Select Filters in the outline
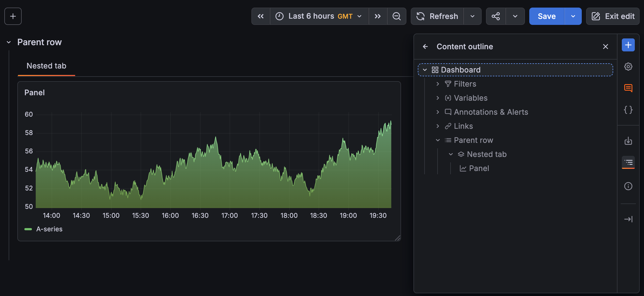The width and height of the screenshot is (644, 296). click(465, 84)
